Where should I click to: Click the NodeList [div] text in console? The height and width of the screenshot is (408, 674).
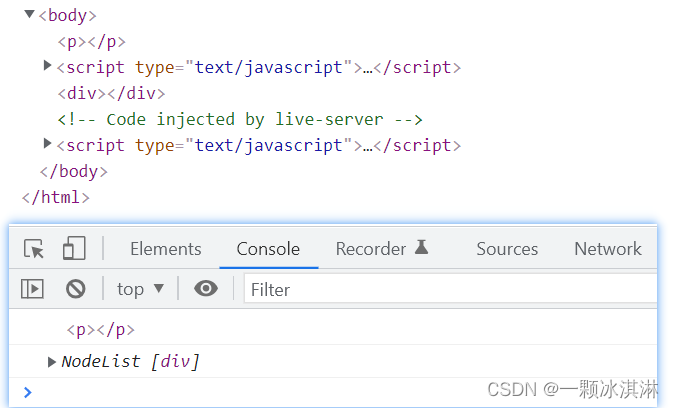[x=131, y=362]
